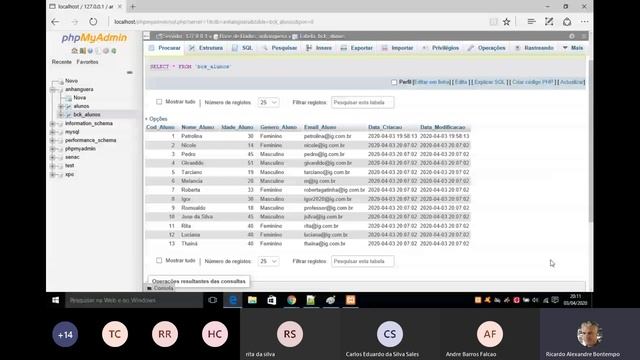The height and width of the screenshot is (360, 640).
Task: Click cell petrolina@ig.com.br
Action: (x=327, y=136)
